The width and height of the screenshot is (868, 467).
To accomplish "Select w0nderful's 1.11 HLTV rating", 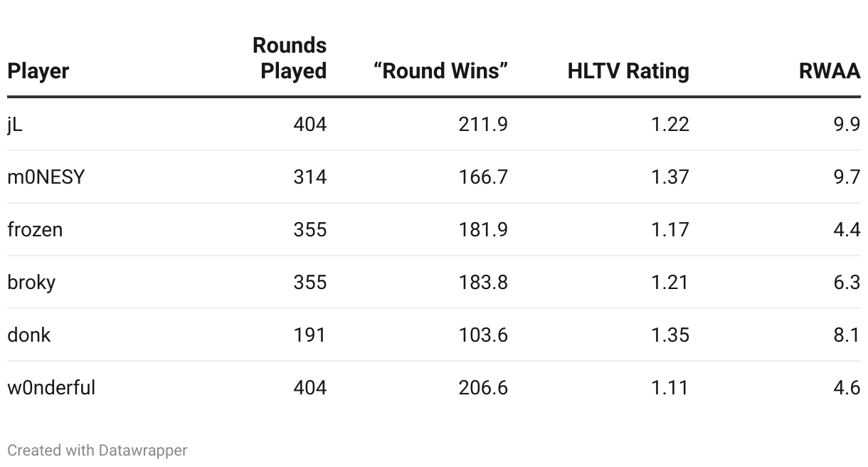I will 670,387.
